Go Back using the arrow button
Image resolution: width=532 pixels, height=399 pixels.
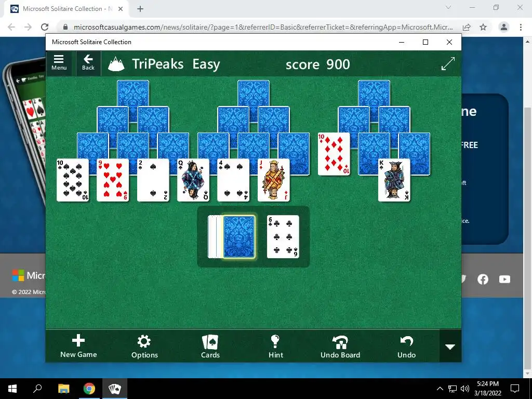pos(88,63)
